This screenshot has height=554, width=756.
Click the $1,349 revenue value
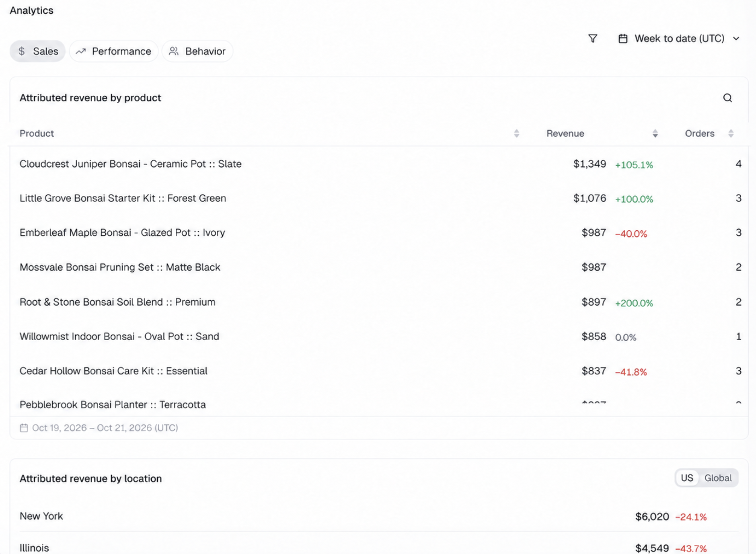click(590, 164)
